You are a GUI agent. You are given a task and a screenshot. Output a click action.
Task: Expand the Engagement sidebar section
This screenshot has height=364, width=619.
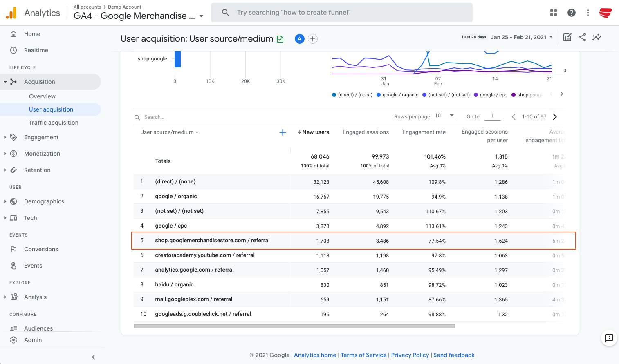click(41, 137)
